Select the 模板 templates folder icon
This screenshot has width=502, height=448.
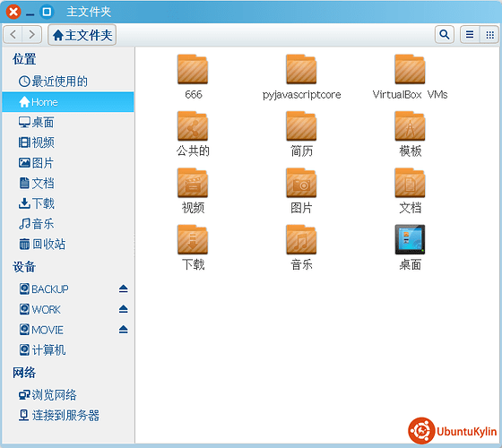pos(410,126)
